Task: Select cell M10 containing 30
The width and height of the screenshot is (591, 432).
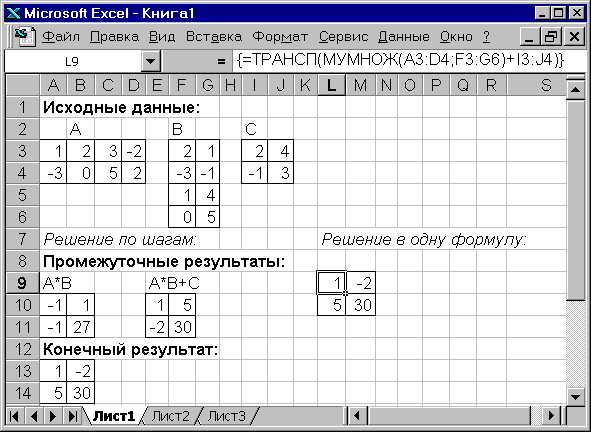Action: (360, 305)
